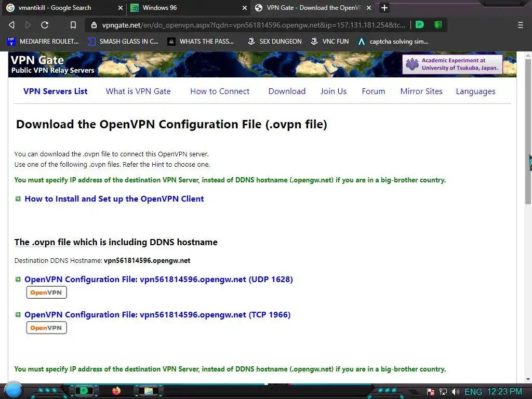532x399 pixels.
Task: Open WHATS THE PASS... bookmark
Action: 201,42
